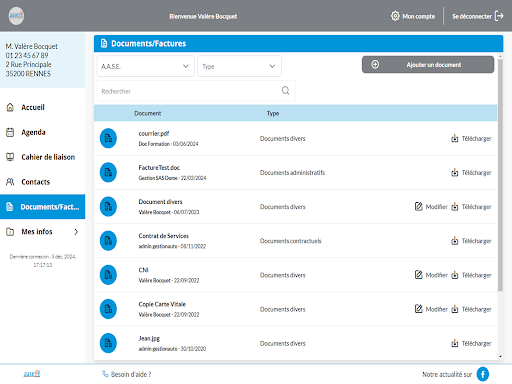Click the document icon beside FactureTest.doc
Viewport: 512px width, 384px height.
tap(108, 172)
